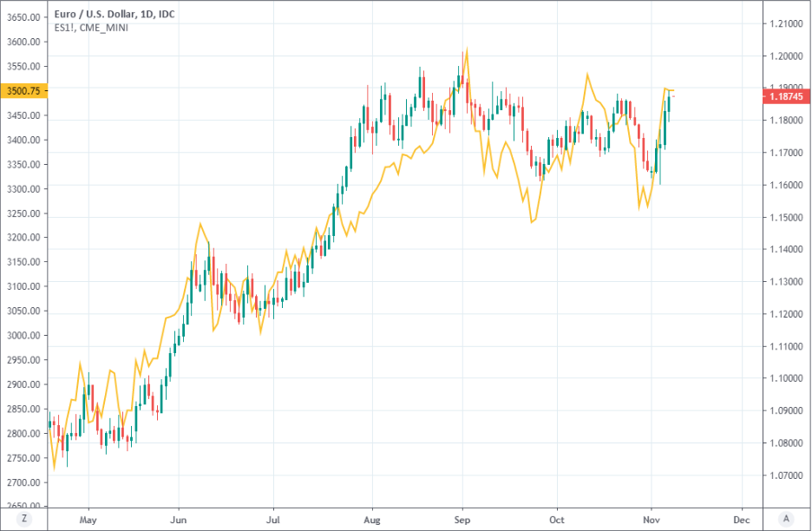Click the Z button on left axis
The height and width of the screenshot is (531, 812).
[24, 518]
